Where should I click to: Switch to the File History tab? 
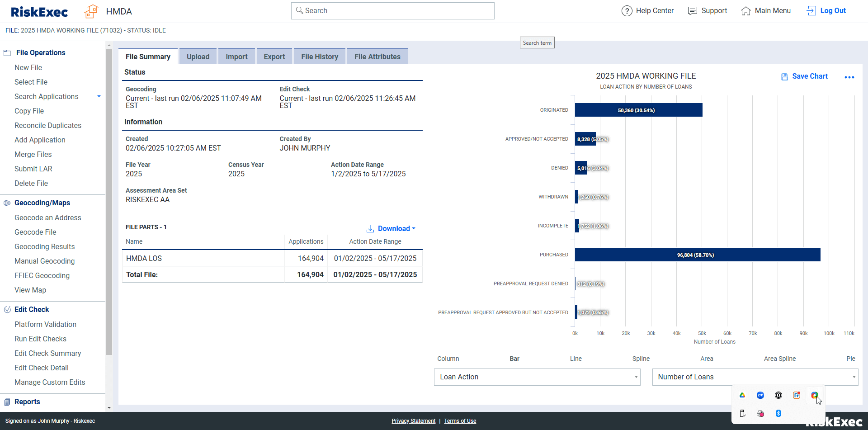(x=319, y=57)
